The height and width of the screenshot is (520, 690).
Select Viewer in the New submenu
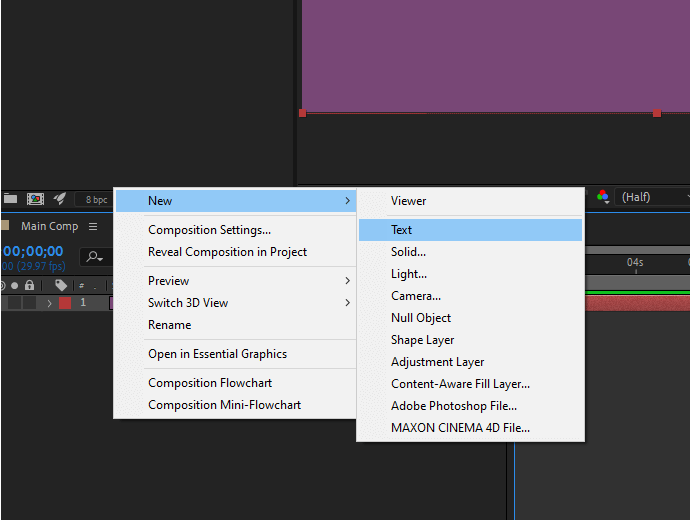[x=470, y=201]
